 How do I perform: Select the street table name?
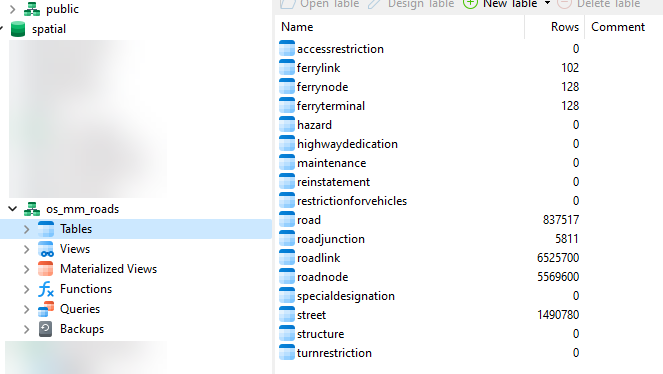311,315
